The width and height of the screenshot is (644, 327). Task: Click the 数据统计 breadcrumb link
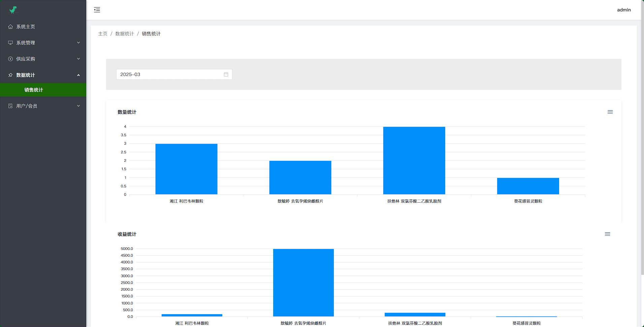click(124, 34)
